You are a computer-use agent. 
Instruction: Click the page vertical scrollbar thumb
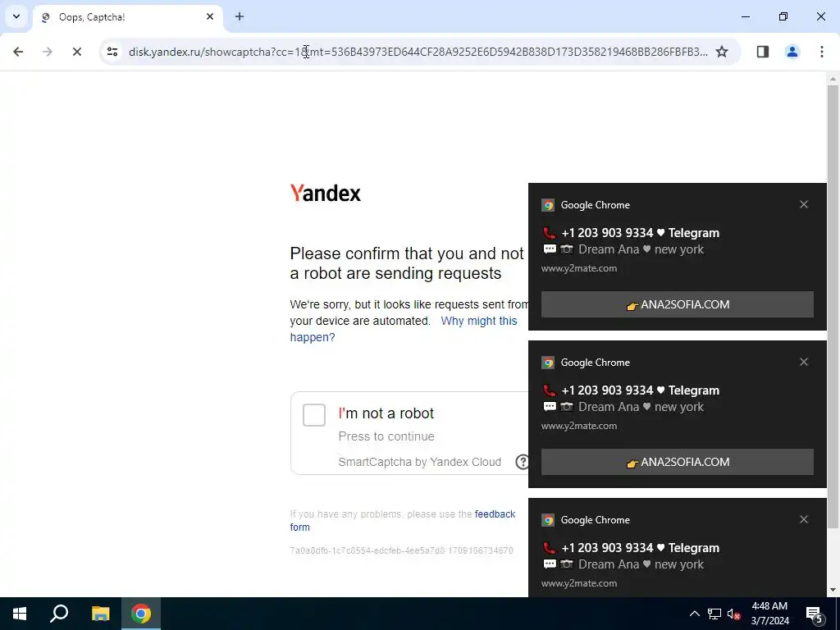(833, 305)
